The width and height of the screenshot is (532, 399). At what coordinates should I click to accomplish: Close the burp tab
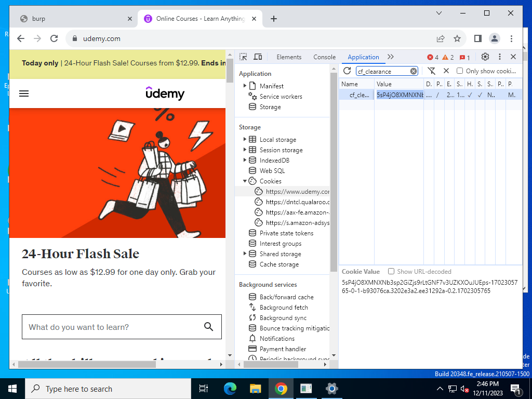click(129, 19)
